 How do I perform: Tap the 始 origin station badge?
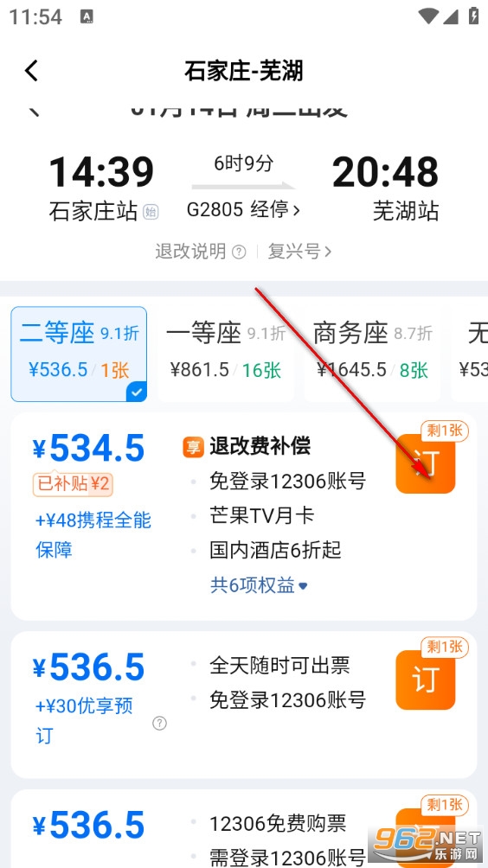(150, 212)
